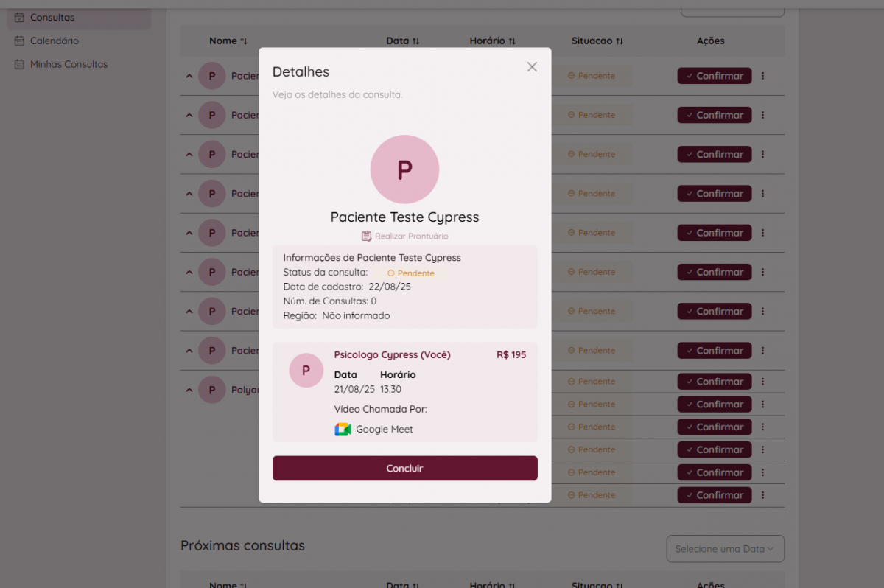The height and width of the screenshot is (588, 884).
Task: Open the Realizar Prontuário link
Action: coord(411,236)
